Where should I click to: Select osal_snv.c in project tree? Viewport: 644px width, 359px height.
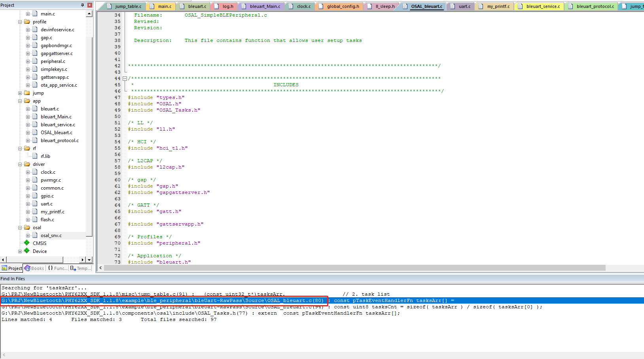click(51, 236)
